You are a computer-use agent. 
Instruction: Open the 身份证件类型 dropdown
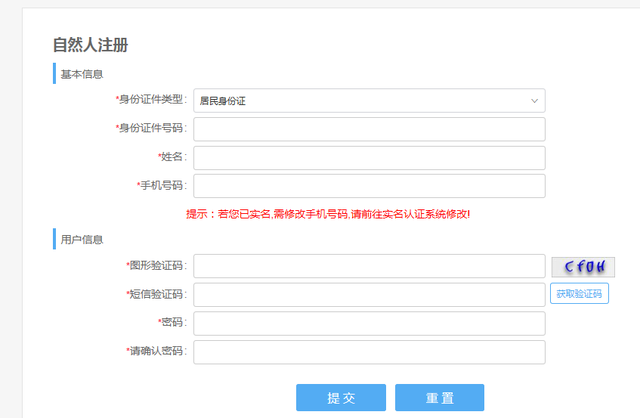(x=369, y=100)
